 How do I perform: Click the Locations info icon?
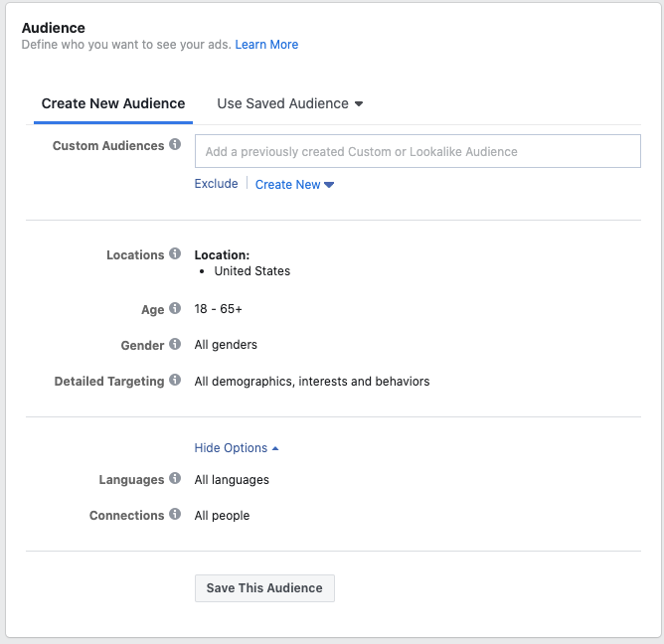point(175,254)
